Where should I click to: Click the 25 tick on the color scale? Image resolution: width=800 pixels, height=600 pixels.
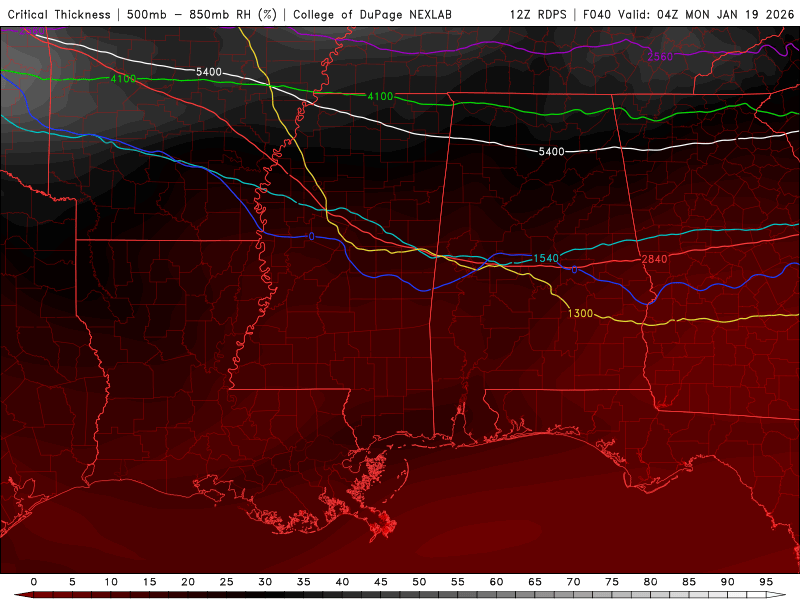click(x=227, y=582)
